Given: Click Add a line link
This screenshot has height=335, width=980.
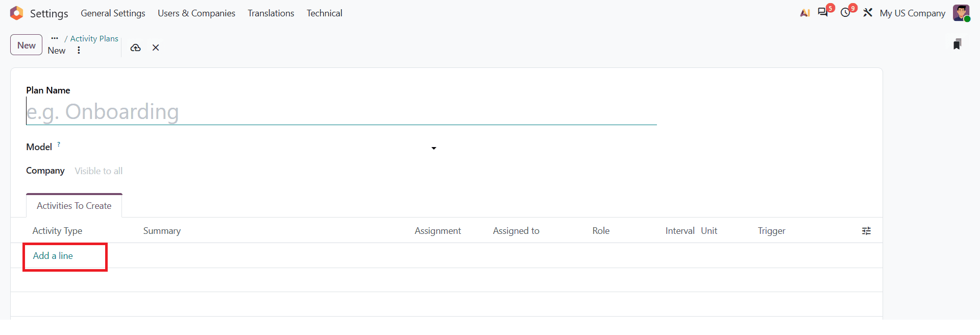Looking at the screenshot, I should click(x=53, y=256).
